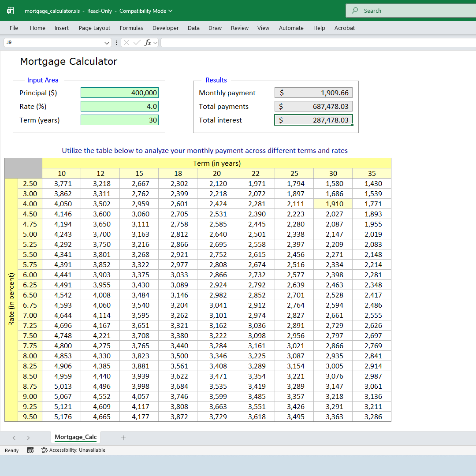This screenshot has width=476, height=476.
Task: Click the macro recording icon in status bar
Action: (x=30, y=450)
